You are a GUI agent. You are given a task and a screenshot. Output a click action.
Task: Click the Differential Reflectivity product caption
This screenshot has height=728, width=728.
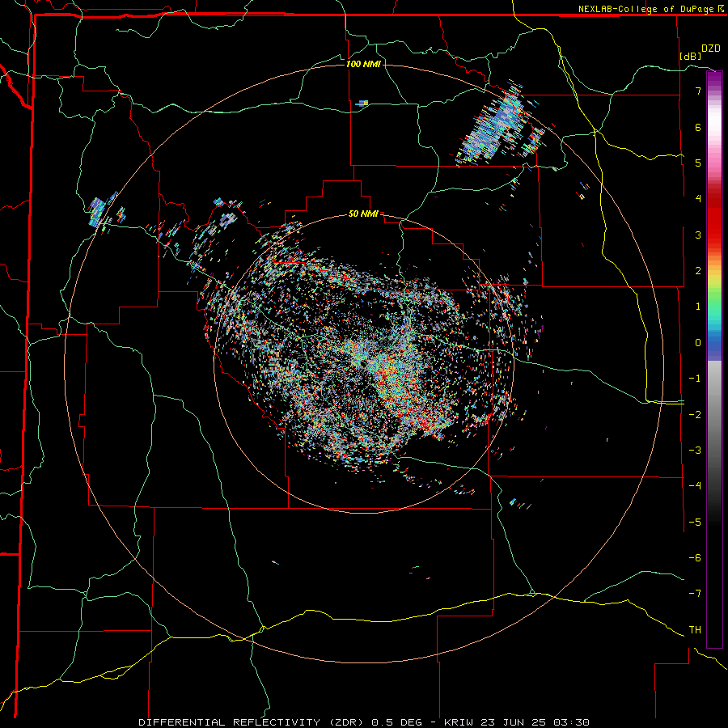[x=363, y=722]
